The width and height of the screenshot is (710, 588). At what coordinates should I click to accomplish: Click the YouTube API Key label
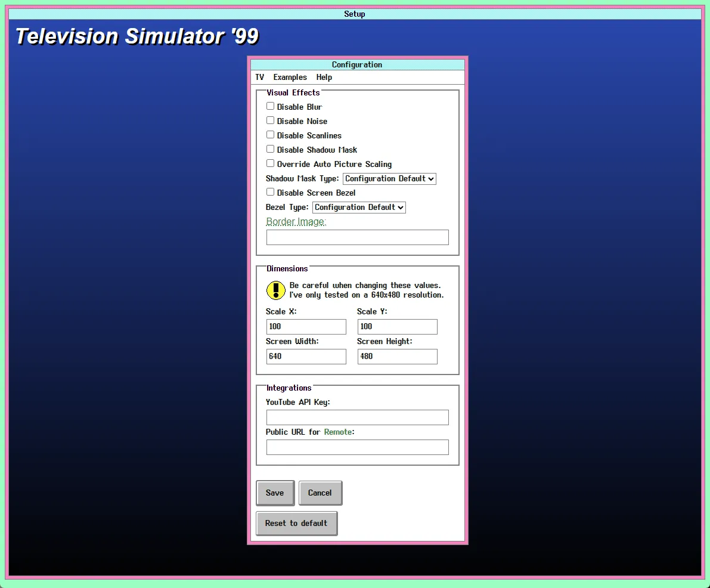(298, 403)
